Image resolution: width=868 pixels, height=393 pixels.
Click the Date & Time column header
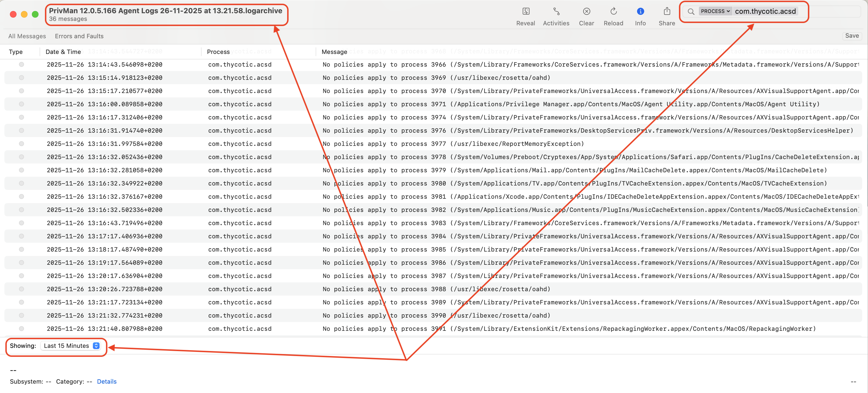(x=63, y=52)
